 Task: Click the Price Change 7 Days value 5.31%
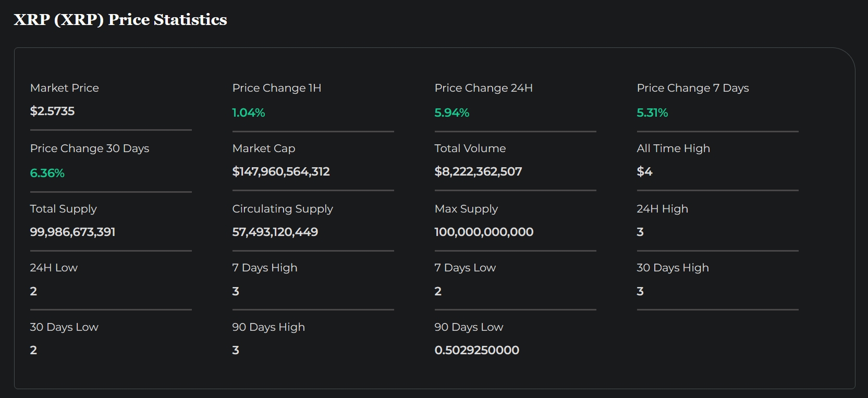coord(652,113)
